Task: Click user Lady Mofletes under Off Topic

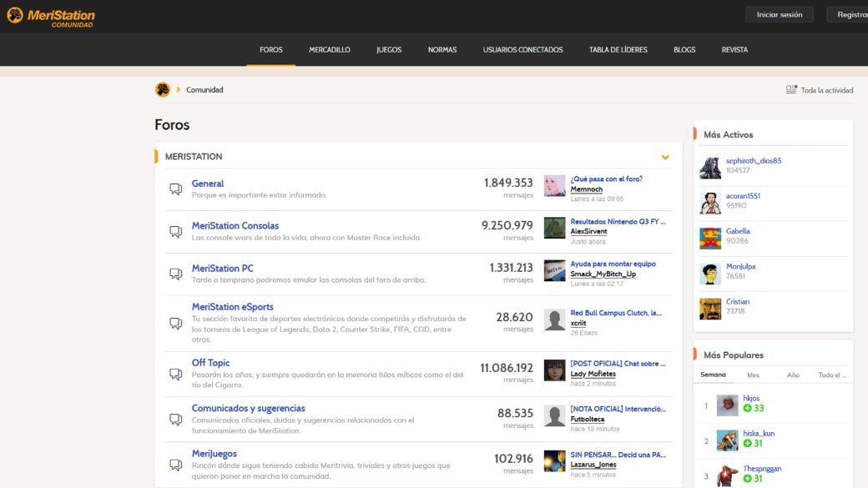Action: [x=593, y=374]
